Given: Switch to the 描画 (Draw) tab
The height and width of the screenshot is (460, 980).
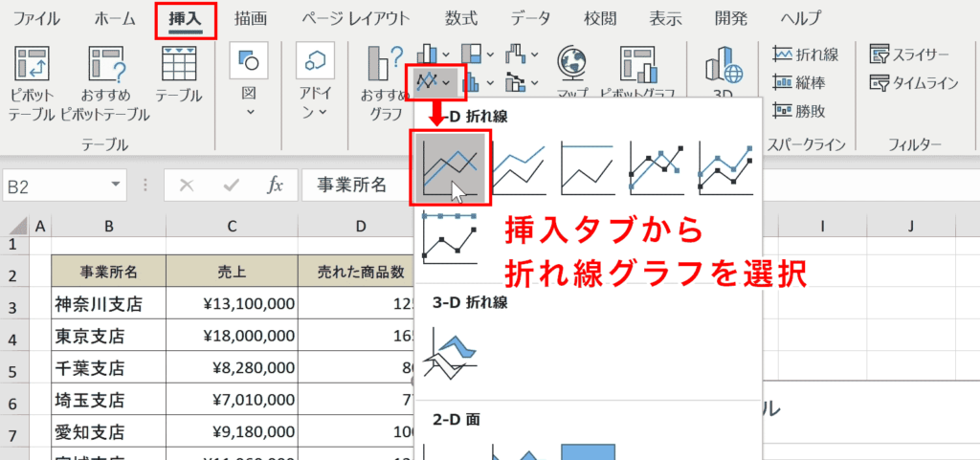Looking at the screenshot, I should 251,19.
